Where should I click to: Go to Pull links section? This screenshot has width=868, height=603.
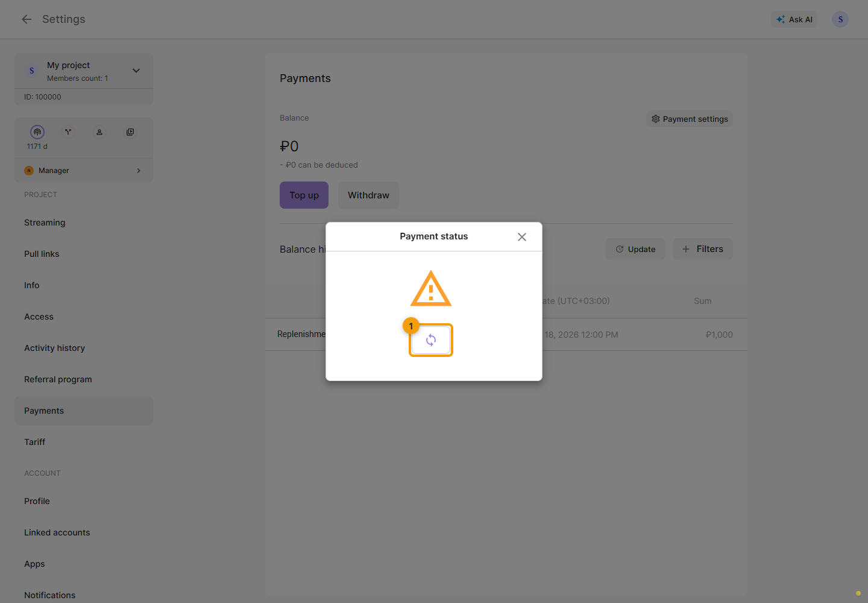[84, 254]
